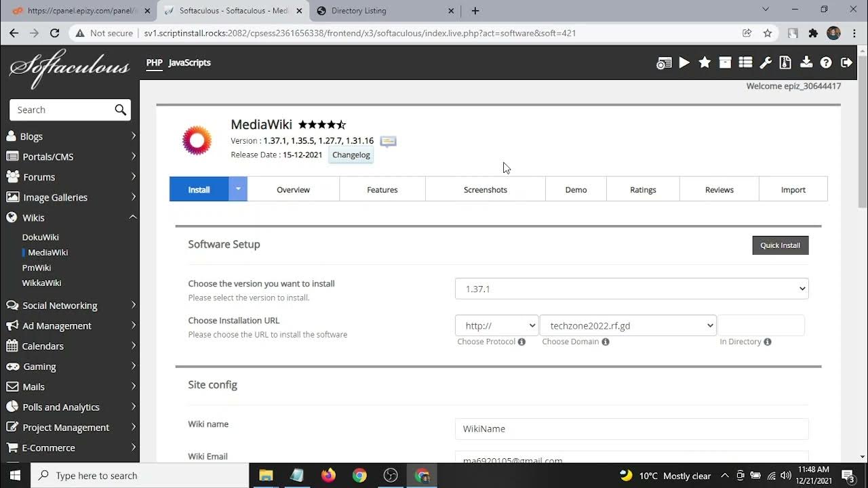Open WikkaWiki in the sidebar
This screenshot has width=868, height=488.
coord(41,283)
